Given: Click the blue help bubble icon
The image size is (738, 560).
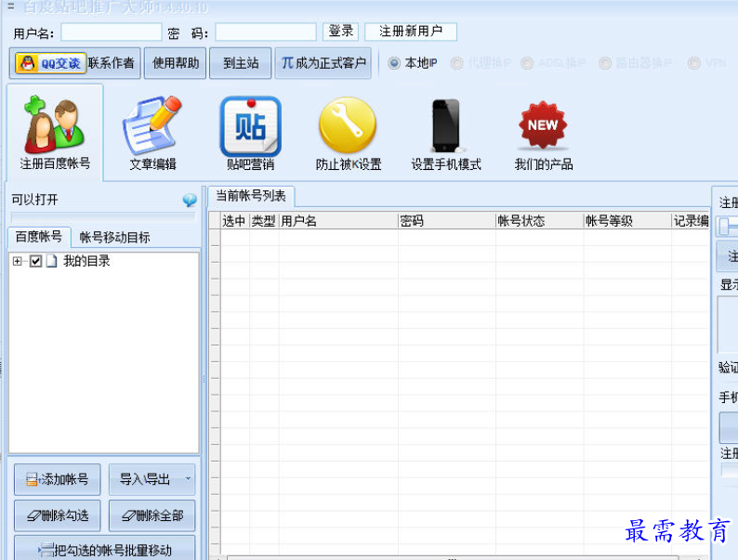Looking at the screenshot, I should 190,201.
